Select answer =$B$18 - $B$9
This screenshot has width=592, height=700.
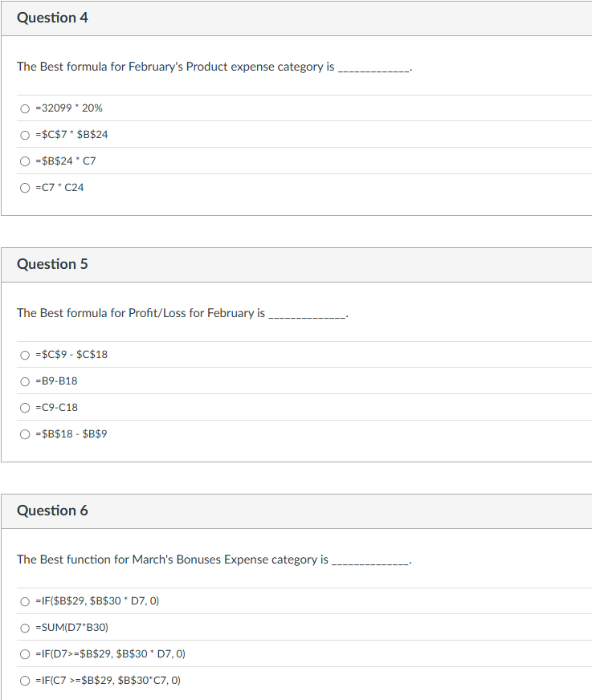pos(24,433)
